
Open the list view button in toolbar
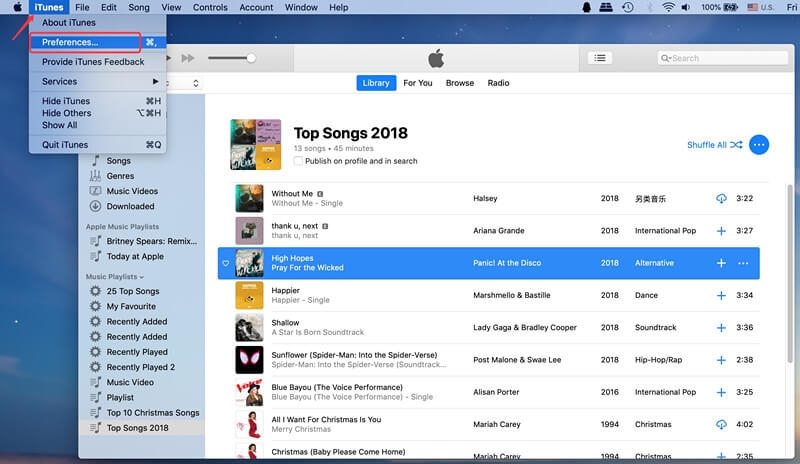pyautogui.click(x=600, y=58)
